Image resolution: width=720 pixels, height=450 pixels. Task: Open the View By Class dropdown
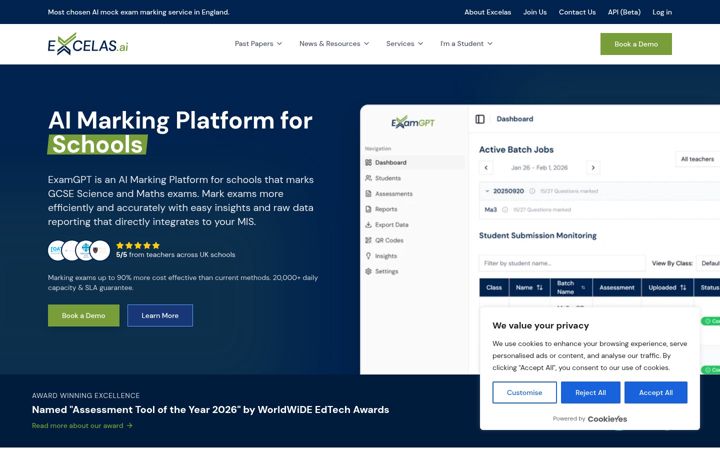708,264
